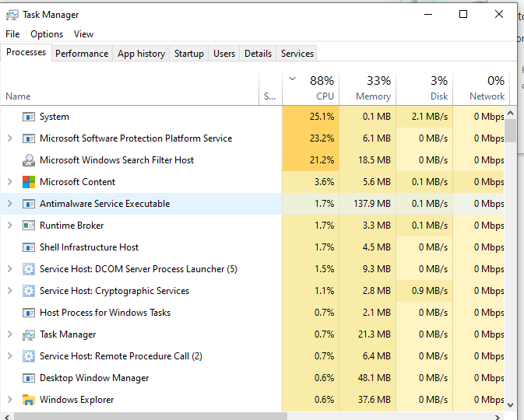Expand Service Host: Remote Procedure Call
Screen dimensions: 524x420
[9, 356]
